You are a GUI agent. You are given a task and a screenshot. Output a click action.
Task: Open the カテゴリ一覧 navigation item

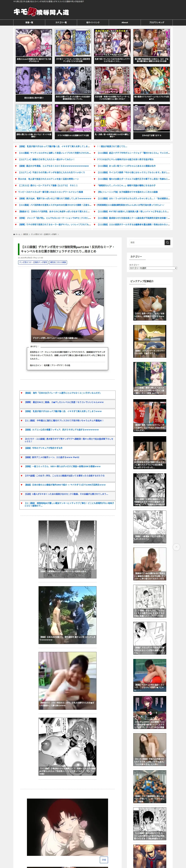pyautogui.click(x=61, y=23)
